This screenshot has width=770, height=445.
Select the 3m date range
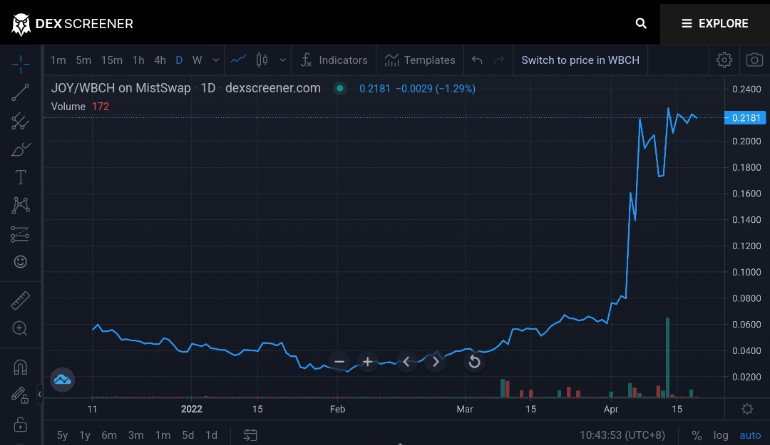136,435
